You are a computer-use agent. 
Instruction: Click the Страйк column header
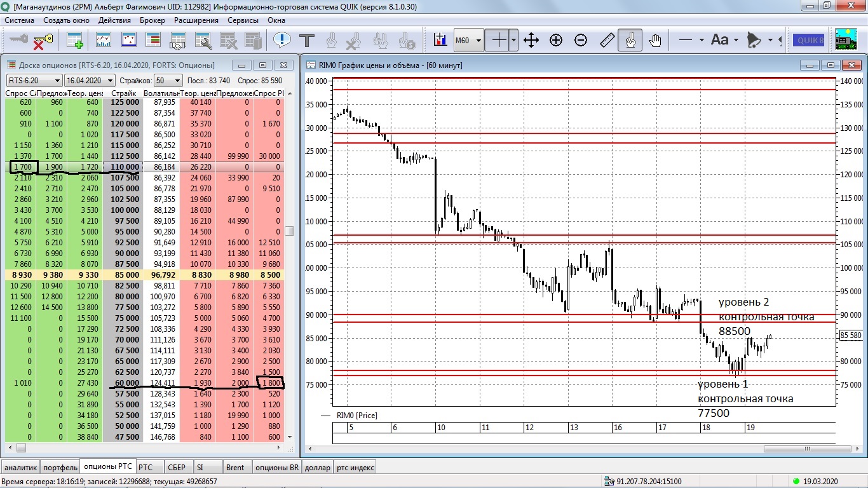(123, 93)
